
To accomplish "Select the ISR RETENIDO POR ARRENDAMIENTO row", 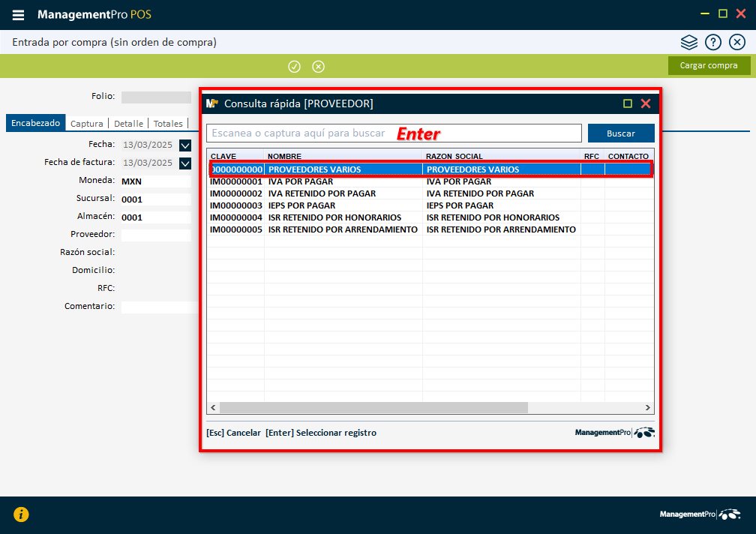I will pos(430,229).
